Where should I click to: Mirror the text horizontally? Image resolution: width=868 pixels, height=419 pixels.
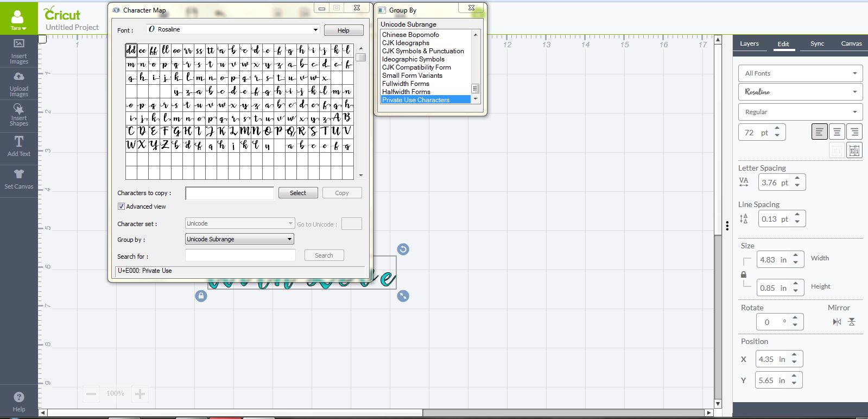[x=837, y=322]
